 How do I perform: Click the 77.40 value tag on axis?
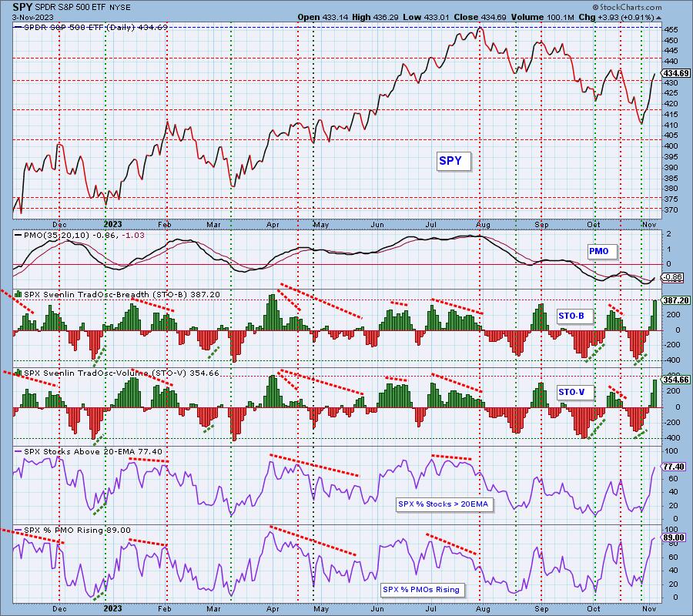click(x=674, y=467)
